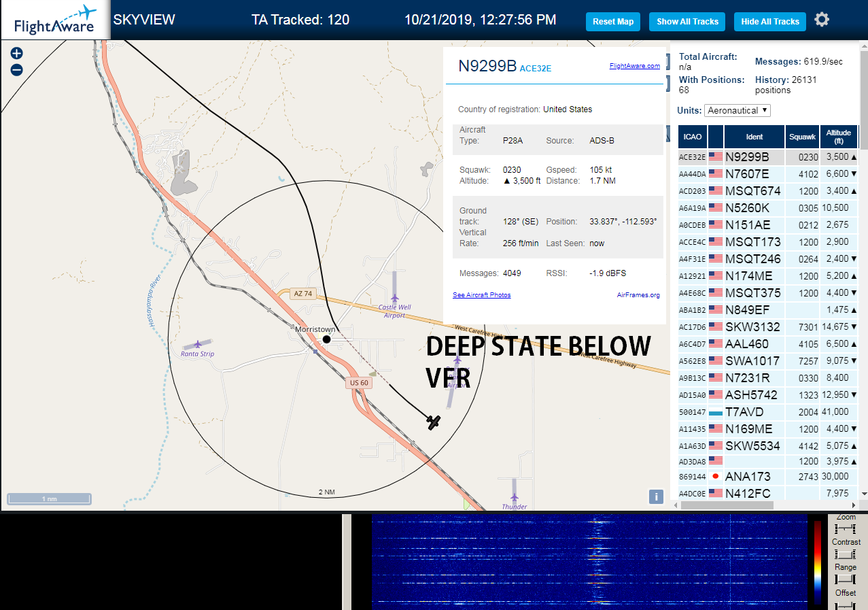Image resolution: width=868 pixels, height=610 pixels.
Task: Click the US flag in N7607E row
Action: [715, 174]
